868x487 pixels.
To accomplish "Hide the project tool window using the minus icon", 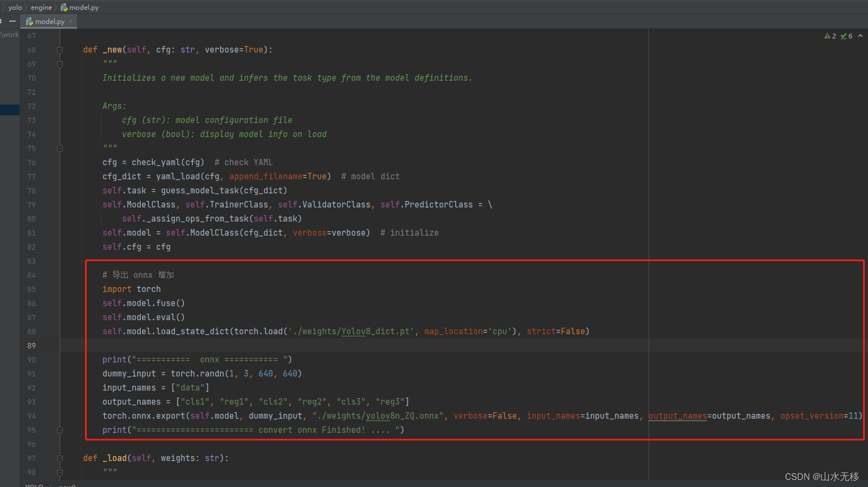I will tap(12, 21).
